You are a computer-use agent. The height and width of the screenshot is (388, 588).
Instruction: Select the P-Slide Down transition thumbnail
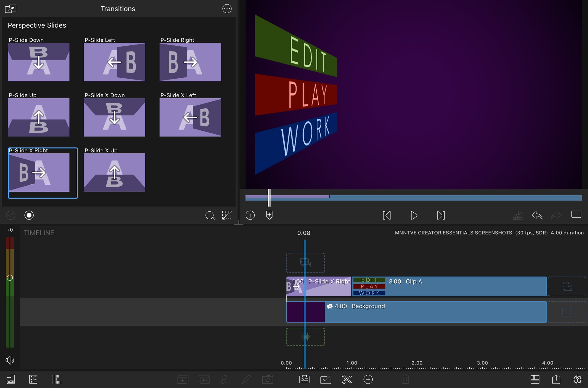(39, 62)
